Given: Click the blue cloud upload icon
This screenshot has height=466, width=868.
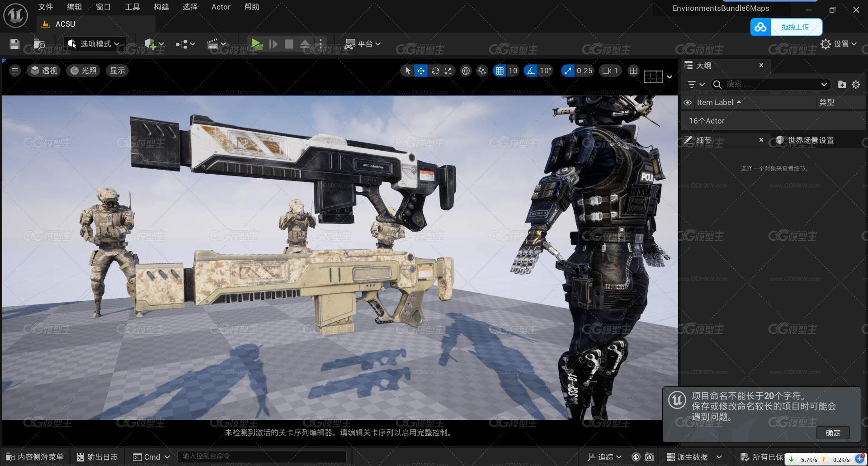Looking at the screenshot, I should pos(760,27).
